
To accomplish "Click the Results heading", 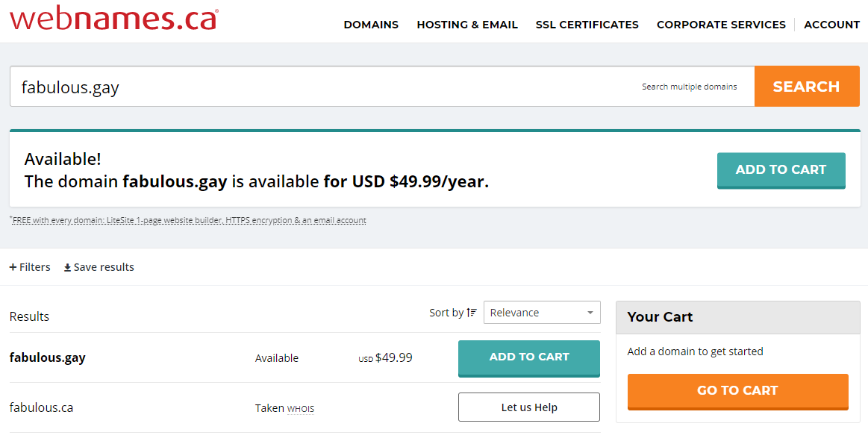I will (x=29, y=316).
